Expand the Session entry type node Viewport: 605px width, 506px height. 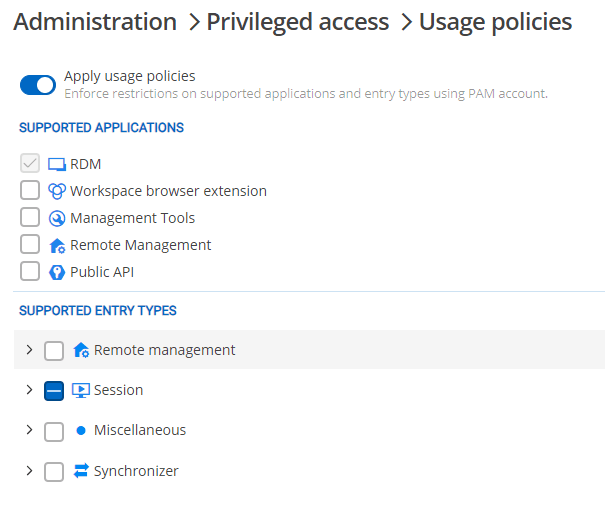pos(29,390)
